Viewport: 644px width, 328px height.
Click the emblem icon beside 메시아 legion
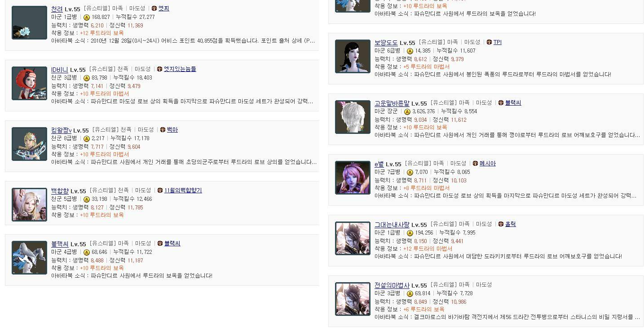point(475,164)
